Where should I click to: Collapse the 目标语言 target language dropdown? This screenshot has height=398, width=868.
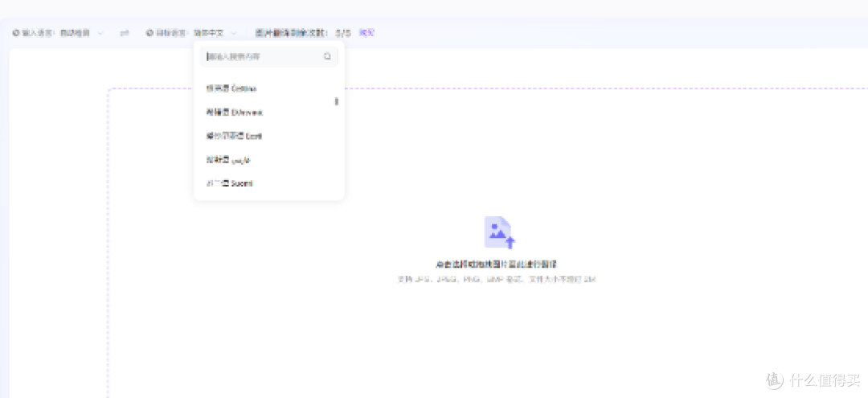(x=215, y=33)
